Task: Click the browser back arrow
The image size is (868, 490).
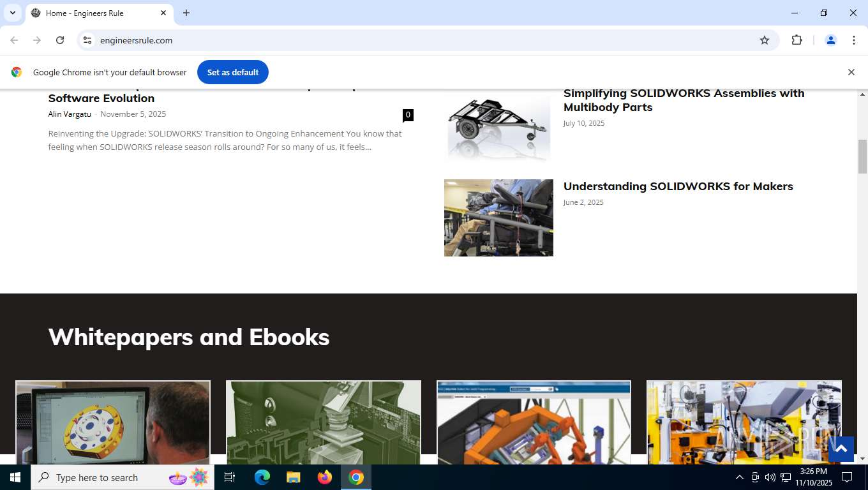Action: [x=14, y=40]
